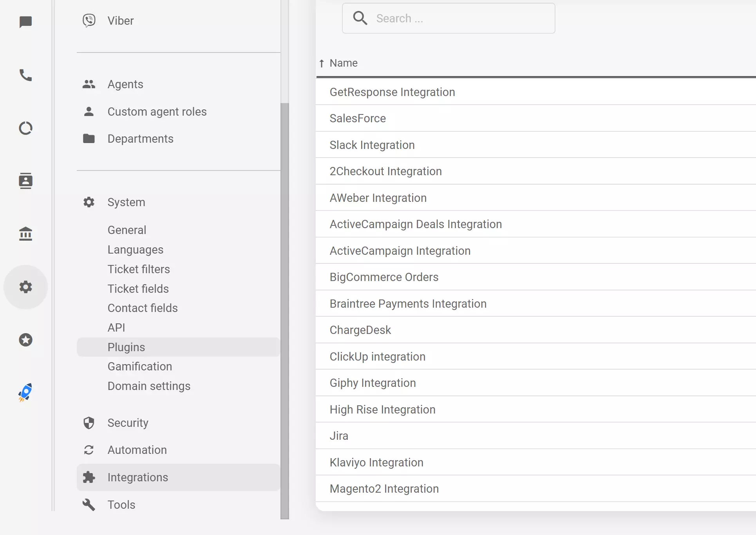Toggle the Name column sort arrow

coord(322,63)
